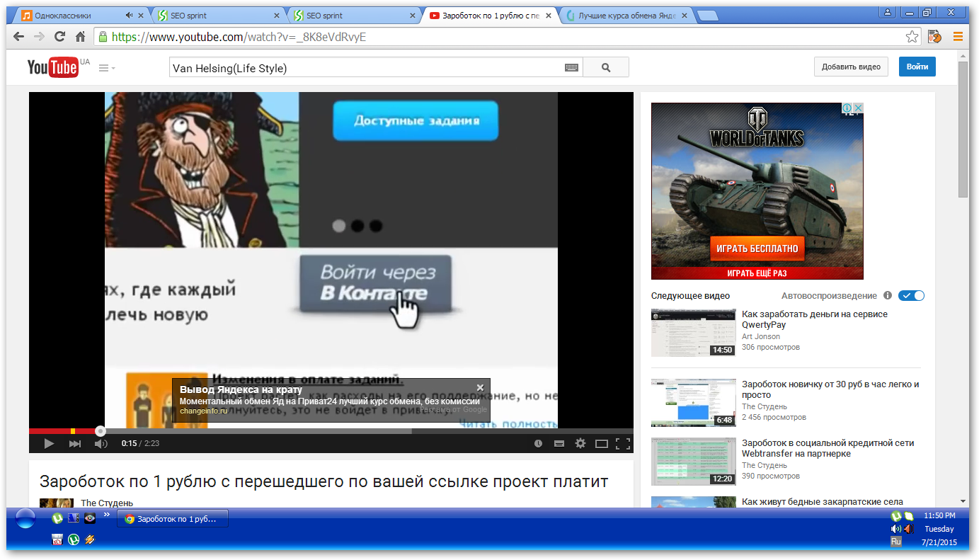Open a new browser tab
The image size is (979, 560).
pyautogui.click(x=706, y=16)
